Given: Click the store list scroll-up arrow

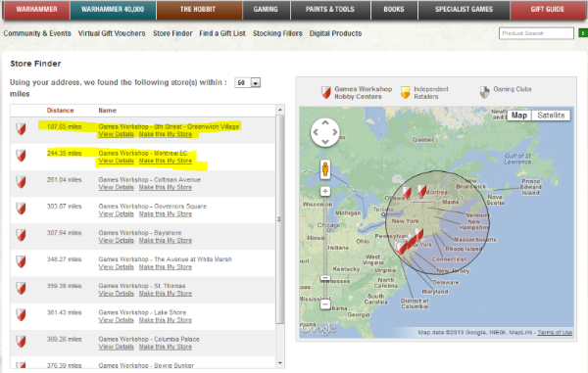Looking at the screenshot, I should point(279,110).
